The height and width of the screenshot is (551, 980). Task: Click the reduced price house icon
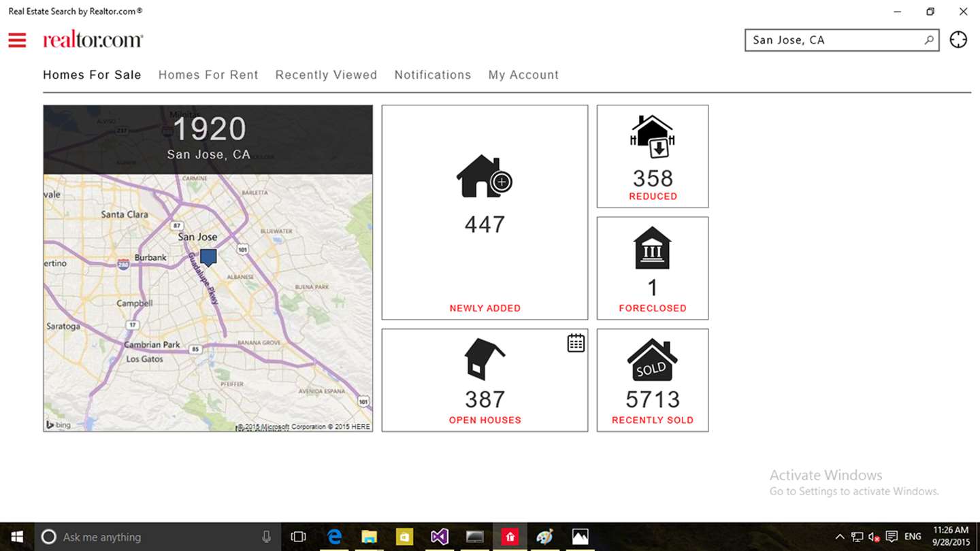(x=652, y=137)
